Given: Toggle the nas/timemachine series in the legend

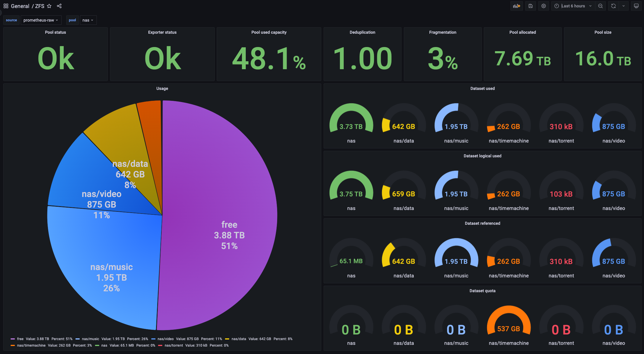Looking at the screenshot, I should pyautogui.click(x=31, y=345).
